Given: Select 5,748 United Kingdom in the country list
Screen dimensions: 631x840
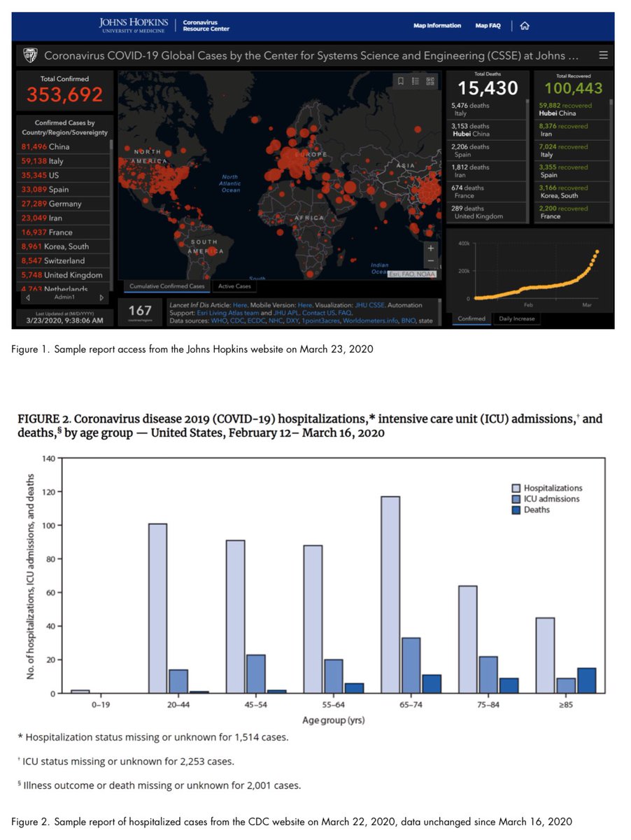Looking at the screenshot, I should tap(64, 275).
